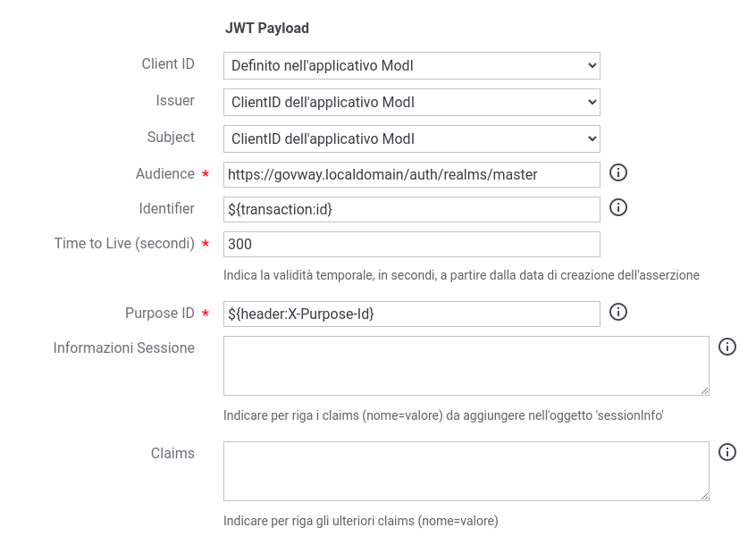This screenshot has height=536, width=756.
Task: Open the Subject dropdown
Action: [x=411, y=138]
